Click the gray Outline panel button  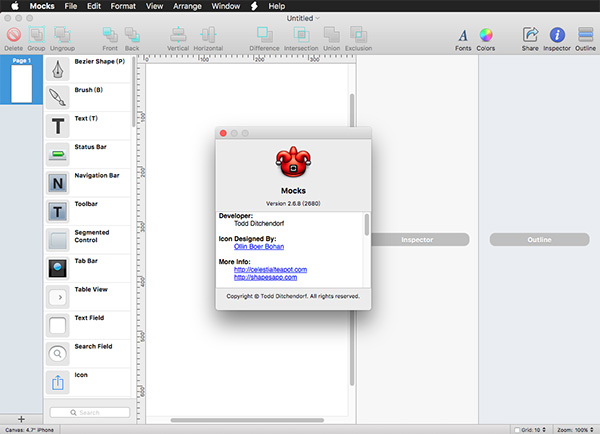coord(540,240)
